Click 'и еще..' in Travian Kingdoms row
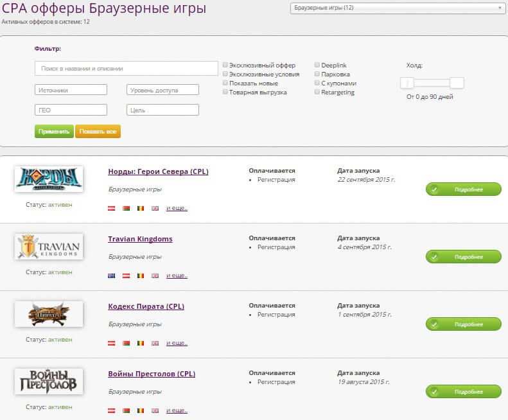508x420 pixels. click(x=177, y=276)
